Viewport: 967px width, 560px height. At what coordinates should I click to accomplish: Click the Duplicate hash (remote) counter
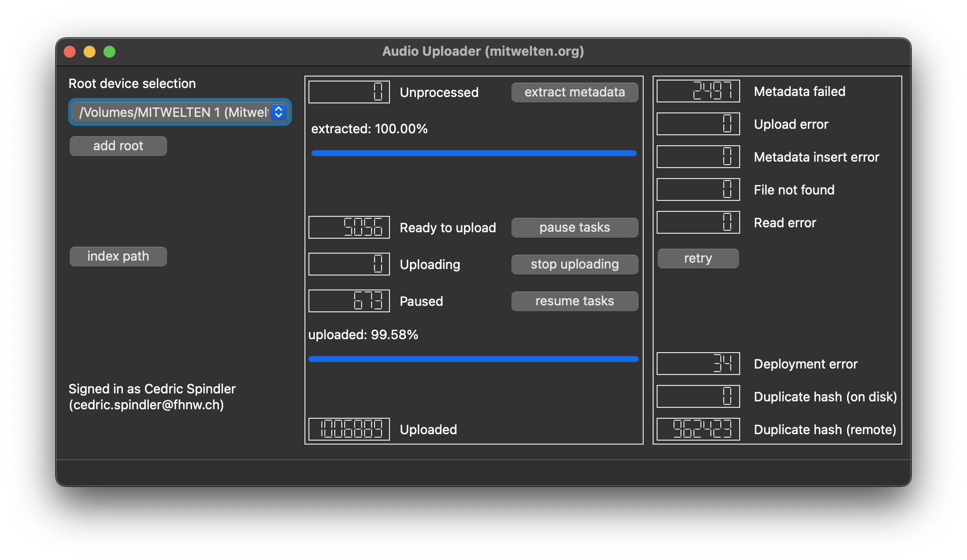coord(698,429)
